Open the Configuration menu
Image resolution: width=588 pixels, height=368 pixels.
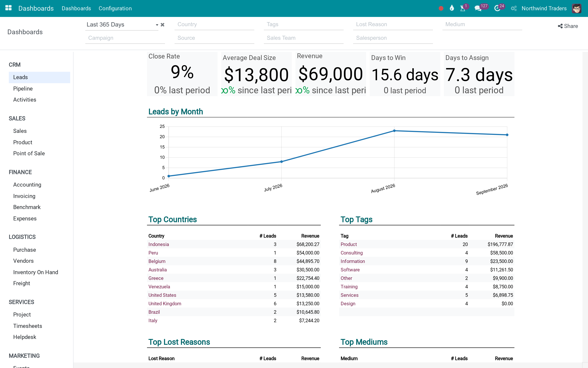pos(115,8)
